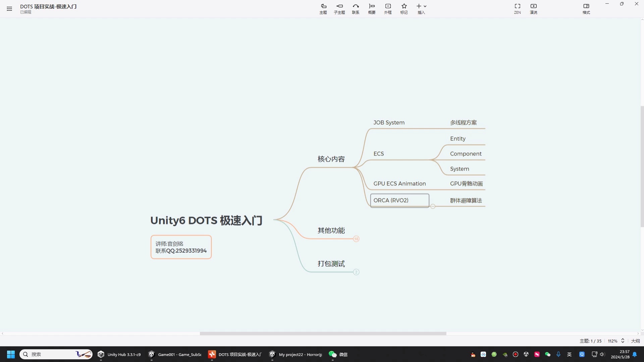
Task: Open the 格式 format panel
Action: point(586,8)
